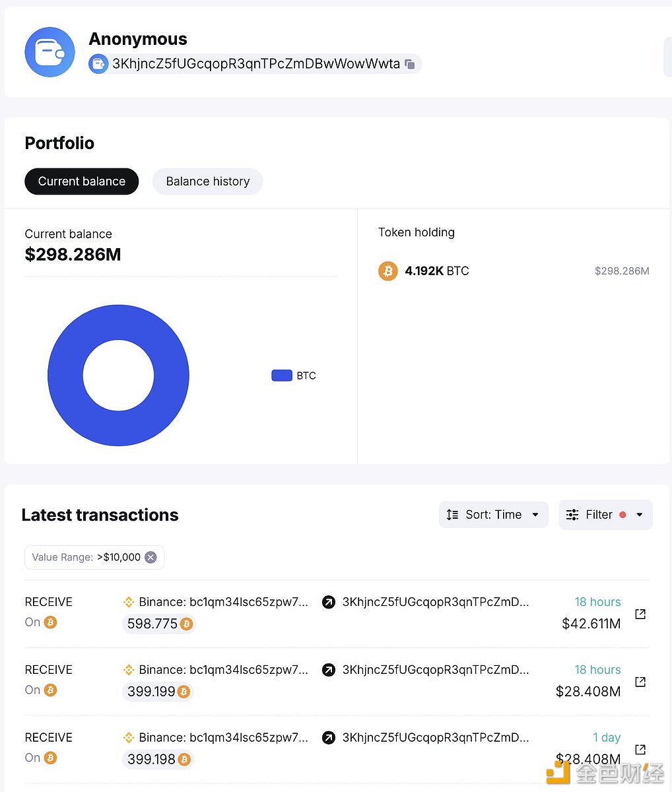Click arrow icon by recipient in 399.198 row
Viewport: 672px width, 792px height.
tap(328, 737)
